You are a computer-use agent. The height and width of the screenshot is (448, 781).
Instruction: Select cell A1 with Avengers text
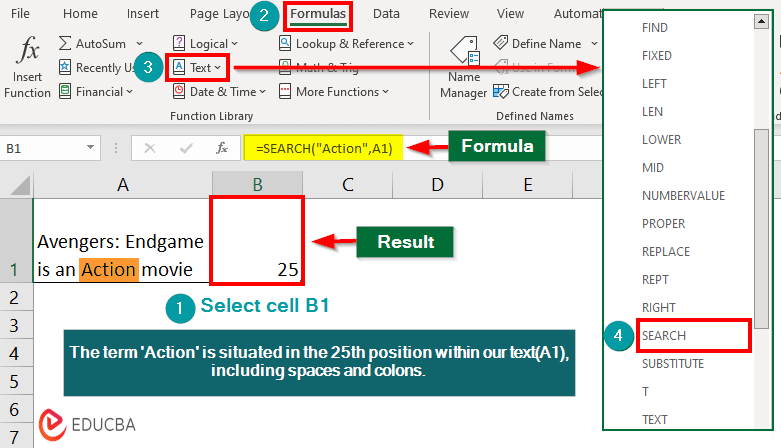(x=121, y=240)
